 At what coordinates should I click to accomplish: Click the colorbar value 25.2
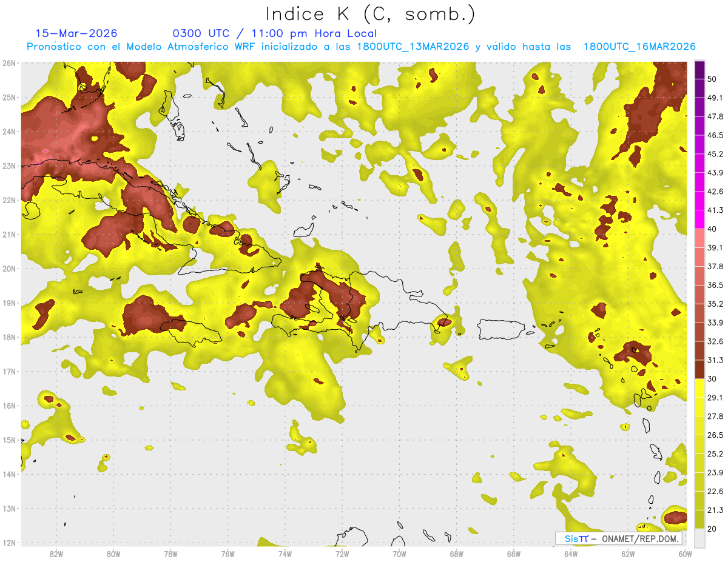pos(715,453)
